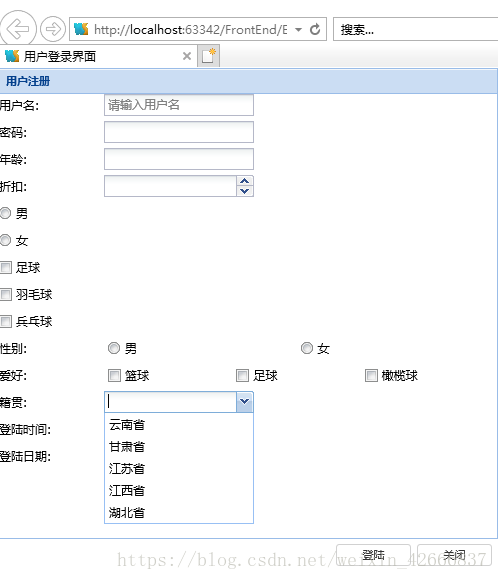Click the 年龄 input field
498x580 pixels.
179,159
